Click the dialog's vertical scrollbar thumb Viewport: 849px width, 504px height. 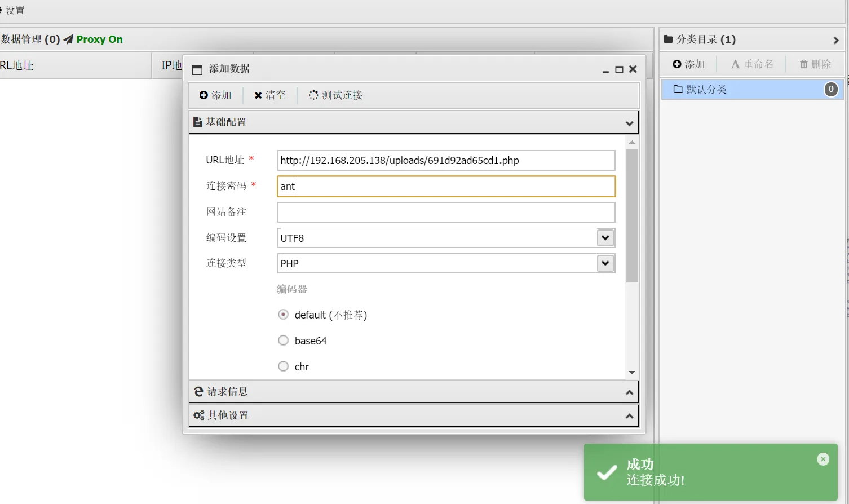pyautogui.click(x=632, y=214)
